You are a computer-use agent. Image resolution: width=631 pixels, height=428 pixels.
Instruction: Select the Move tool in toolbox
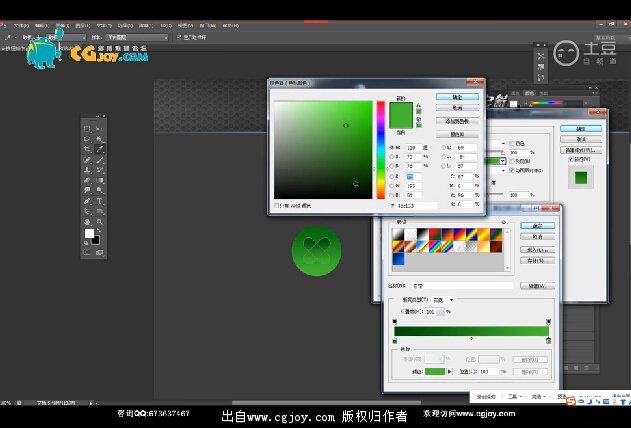coord(100,129)
